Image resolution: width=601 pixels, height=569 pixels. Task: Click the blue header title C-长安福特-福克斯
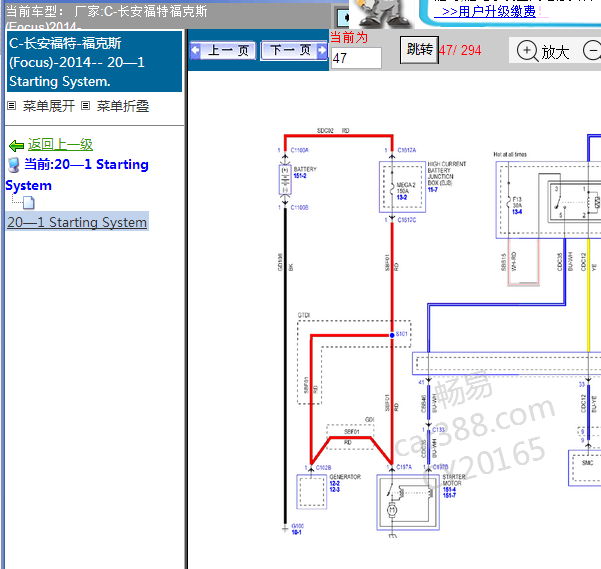[x=94, y=62]
